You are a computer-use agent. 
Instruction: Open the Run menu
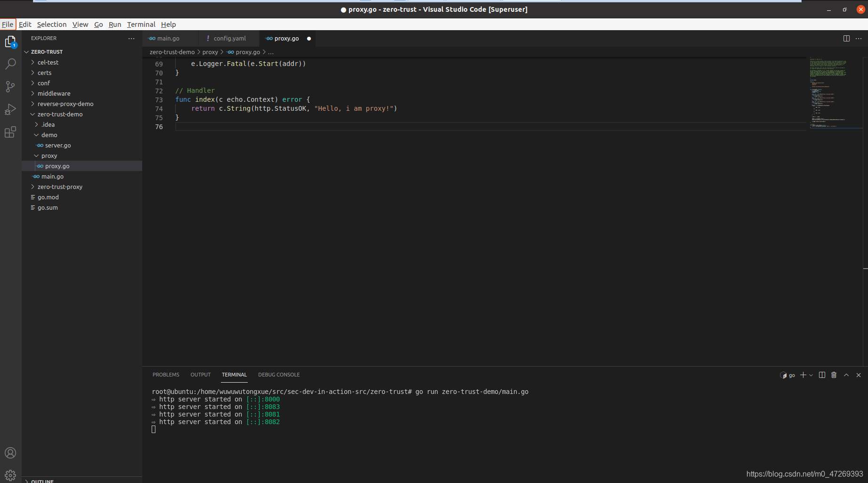115,25
